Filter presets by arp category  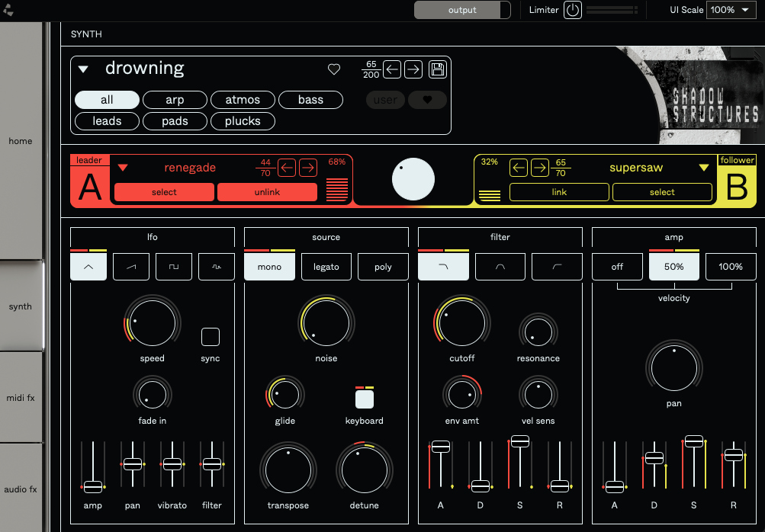[175, 100]
